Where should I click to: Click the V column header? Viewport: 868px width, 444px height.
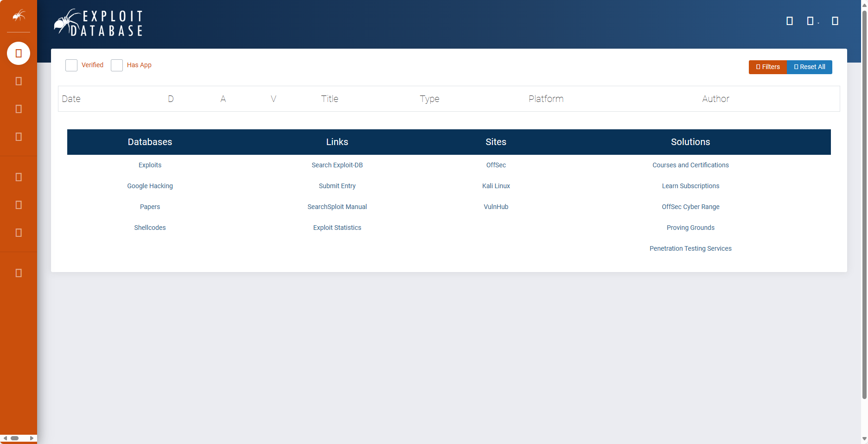(x=274, y=99)
